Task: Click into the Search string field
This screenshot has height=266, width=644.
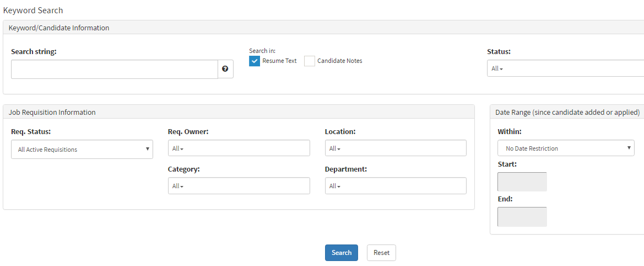Action: pos(114,69)
